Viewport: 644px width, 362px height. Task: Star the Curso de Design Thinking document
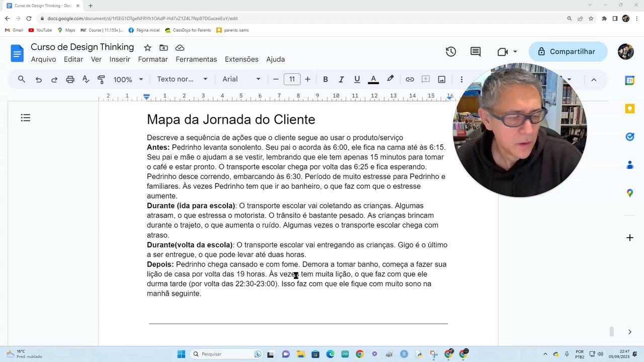[147, 48]
